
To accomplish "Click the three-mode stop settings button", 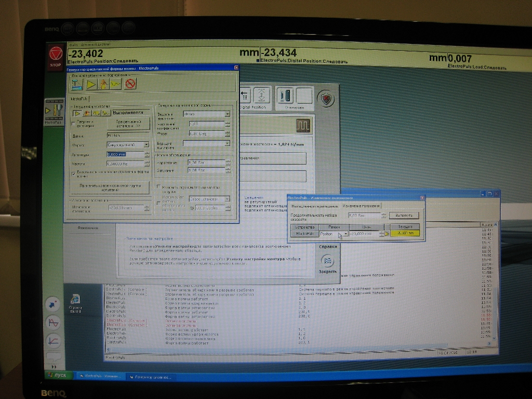I will [x=129, y=124].
